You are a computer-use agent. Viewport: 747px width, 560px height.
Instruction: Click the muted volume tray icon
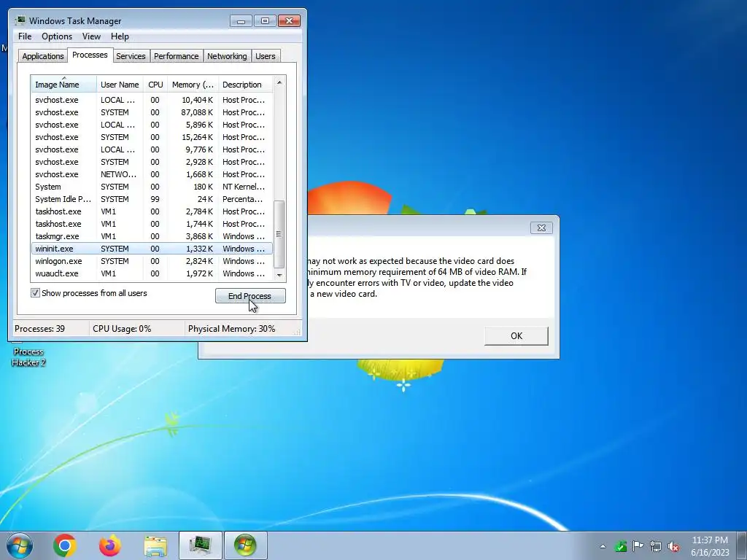pos(673,546)
